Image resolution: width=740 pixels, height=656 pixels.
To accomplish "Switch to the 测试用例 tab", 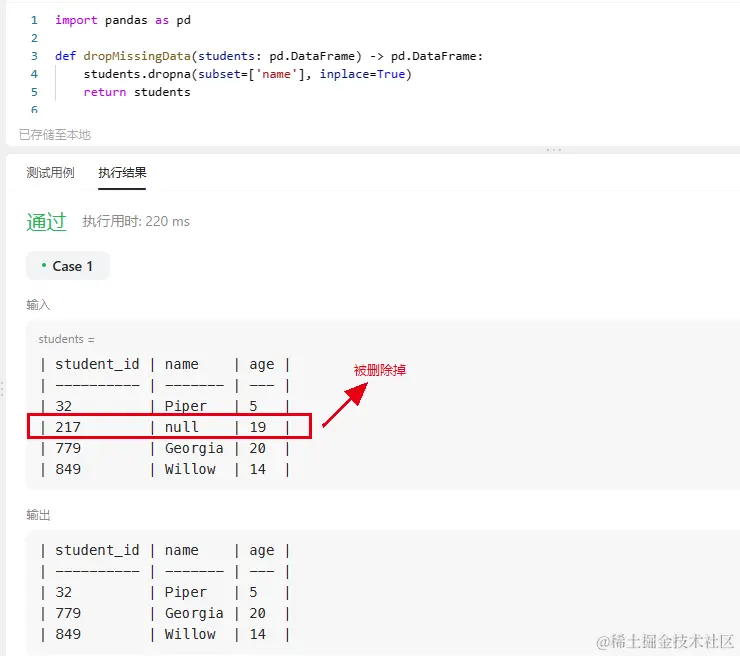I will pos(50,173).
